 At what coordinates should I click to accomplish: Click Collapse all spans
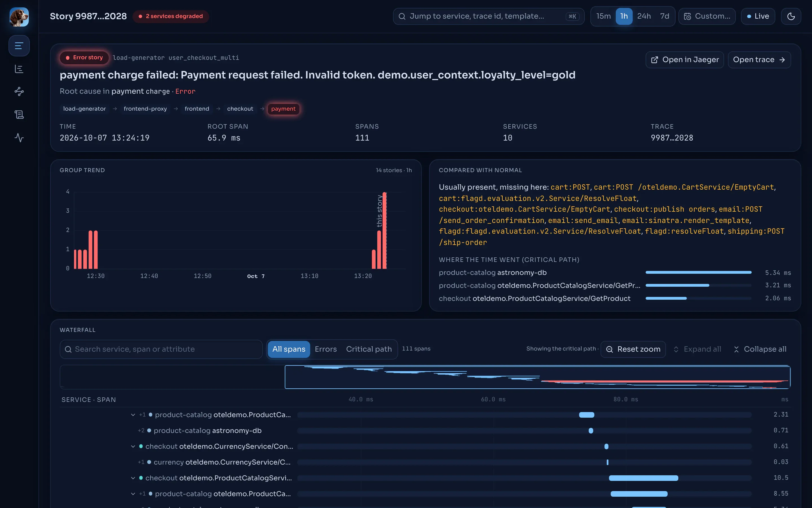point(760,349)
